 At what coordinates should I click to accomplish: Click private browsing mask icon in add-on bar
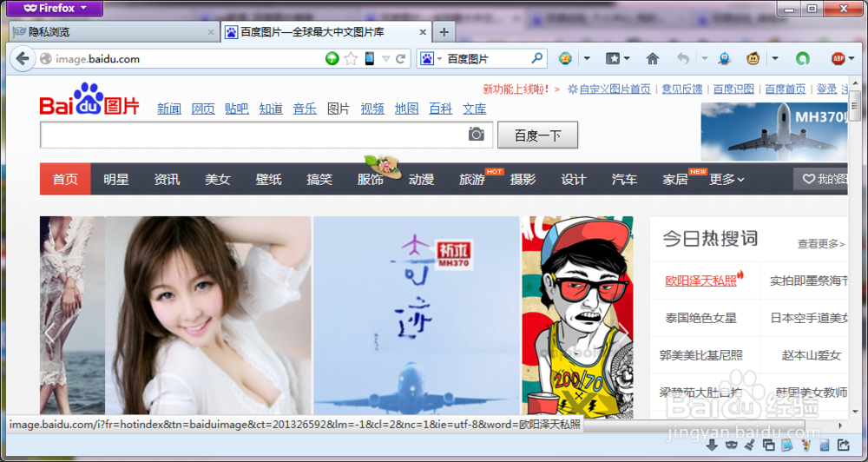click(x=731, y=445)
